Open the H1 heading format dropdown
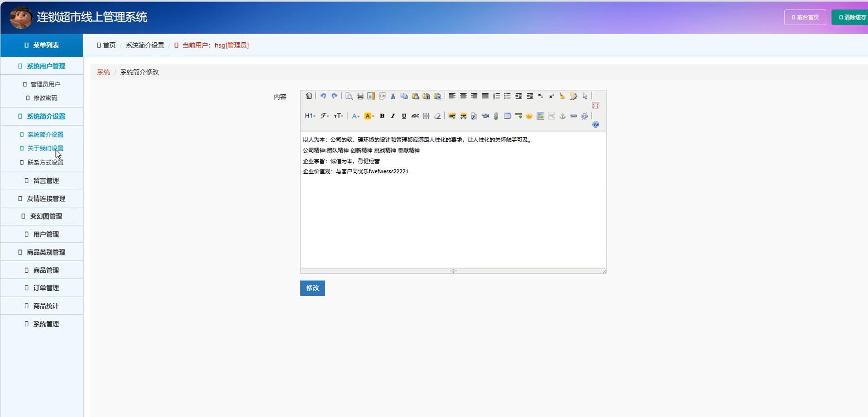 [x=310, y=116]
